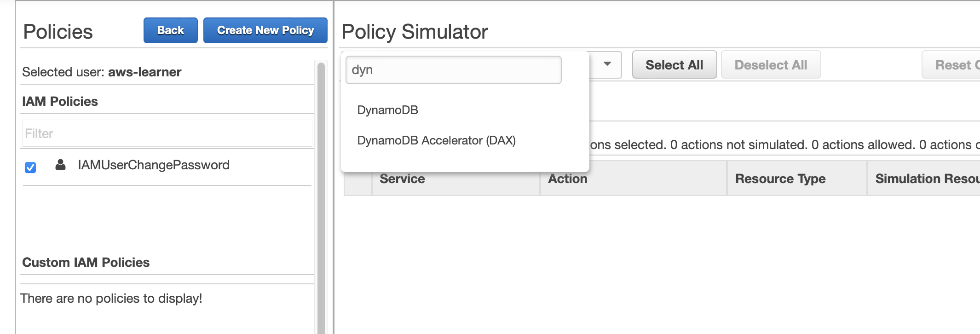Viewport: 980px width, 334px height.
Task: Open the IAMUserChangePassword policy name
Action: [154, 165]
